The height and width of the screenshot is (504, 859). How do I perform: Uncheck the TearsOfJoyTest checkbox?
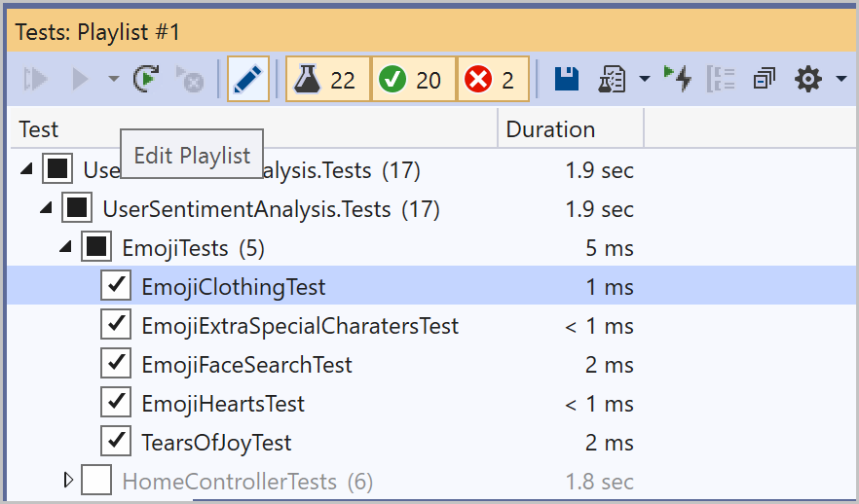116,441
